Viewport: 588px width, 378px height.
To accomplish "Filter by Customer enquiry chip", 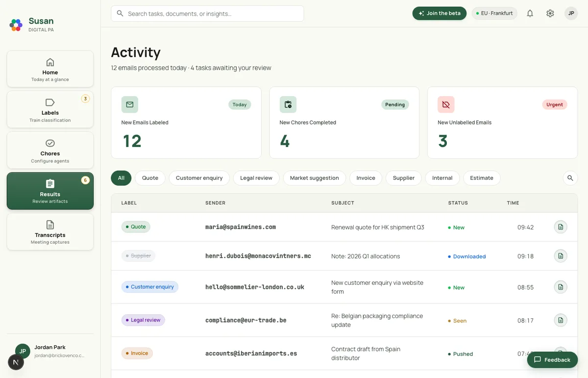I will 199,178.
